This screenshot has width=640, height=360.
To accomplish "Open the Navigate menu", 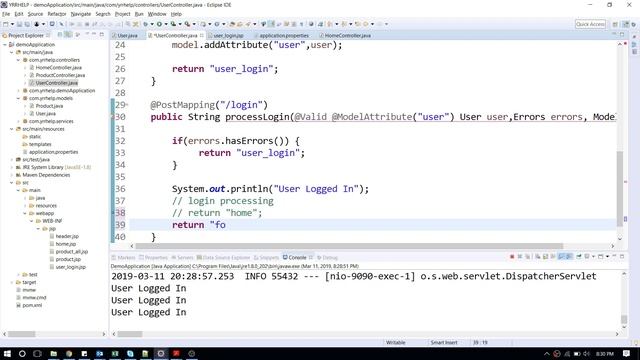I will pyautogui.click(x=81, y=14).
